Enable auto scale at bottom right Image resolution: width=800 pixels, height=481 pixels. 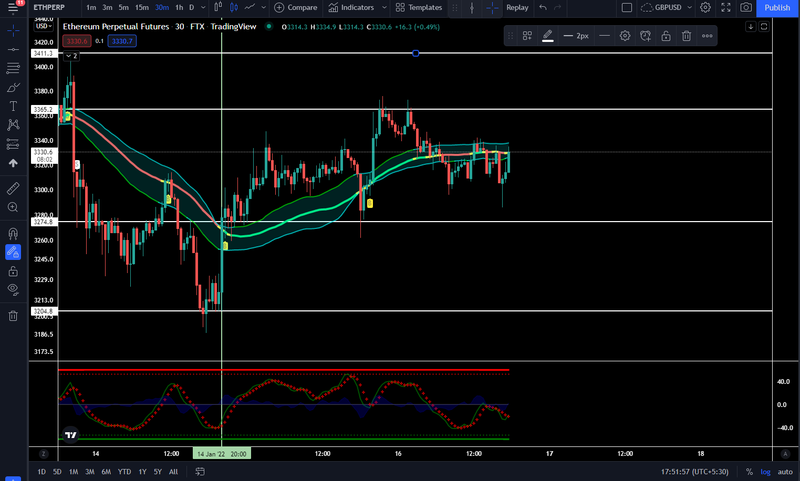[x=785, y=472]
